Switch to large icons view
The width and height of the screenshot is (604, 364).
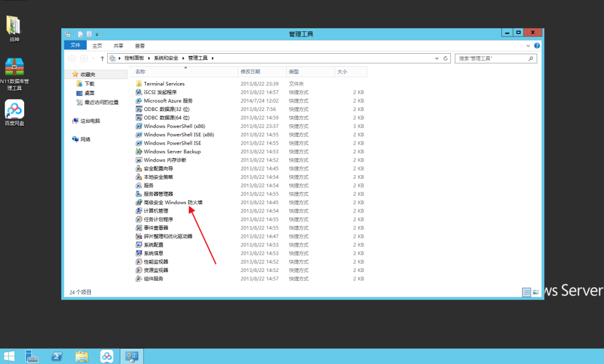(536, 293)
